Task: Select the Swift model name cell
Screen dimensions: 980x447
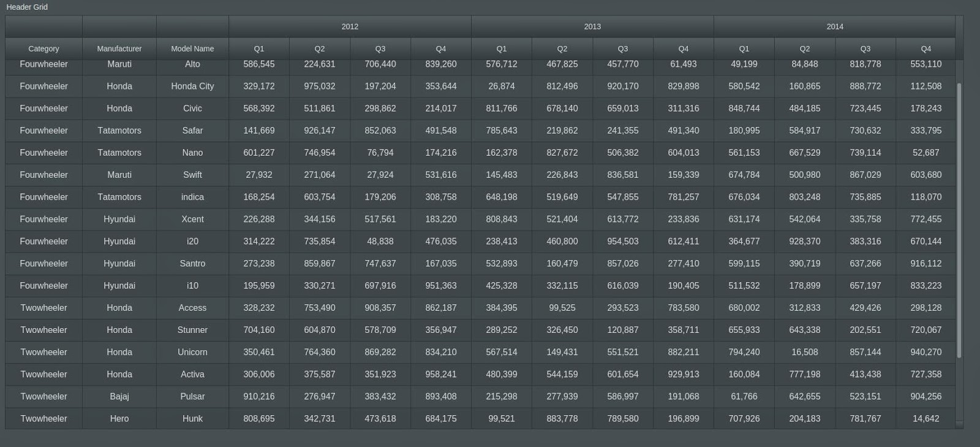Action: 192,175
